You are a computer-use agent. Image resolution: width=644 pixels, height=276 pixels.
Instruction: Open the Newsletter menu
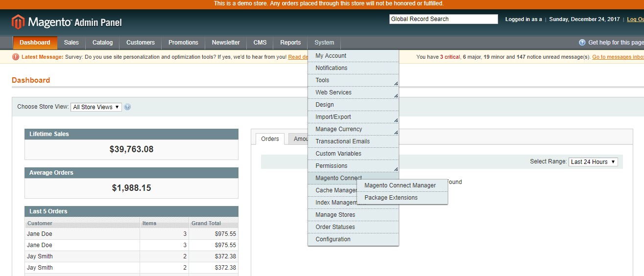tap(226, 43)
